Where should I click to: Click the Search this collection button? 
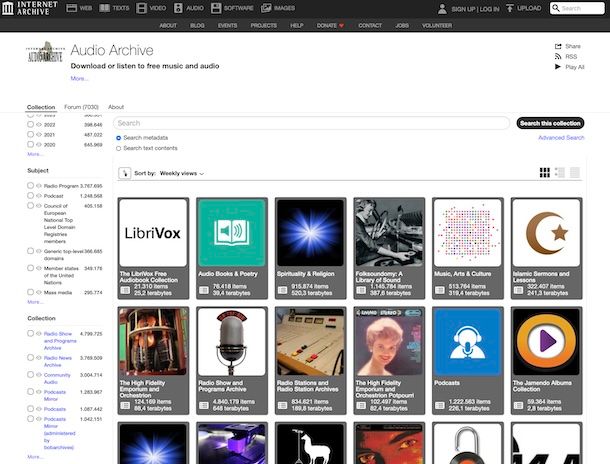pyautogui.click(x=550, y=123)
